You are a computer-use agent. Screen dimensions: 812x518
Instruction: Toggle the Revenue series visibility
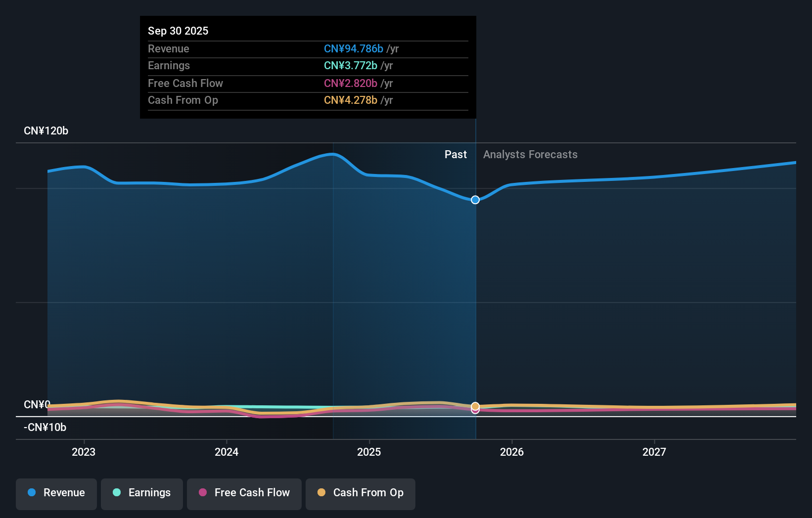[56, 493]
